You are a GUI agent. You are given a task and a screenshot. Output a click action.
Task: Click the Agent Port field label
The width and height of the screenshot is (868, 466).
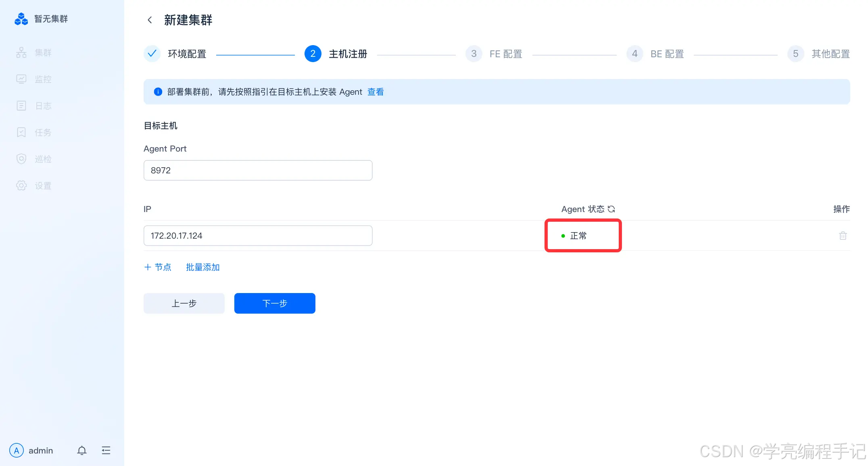(x=165, y=149)
